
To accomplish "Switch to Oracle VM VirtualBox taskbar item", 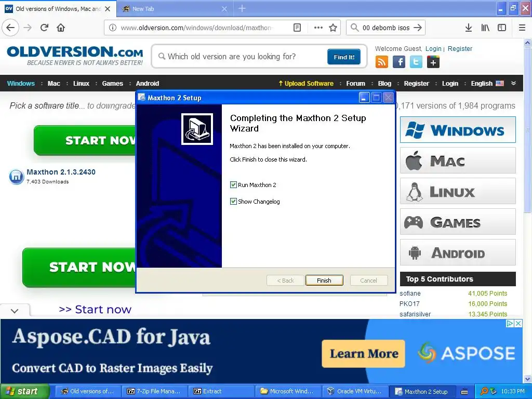I will click(x=354, y=391).
